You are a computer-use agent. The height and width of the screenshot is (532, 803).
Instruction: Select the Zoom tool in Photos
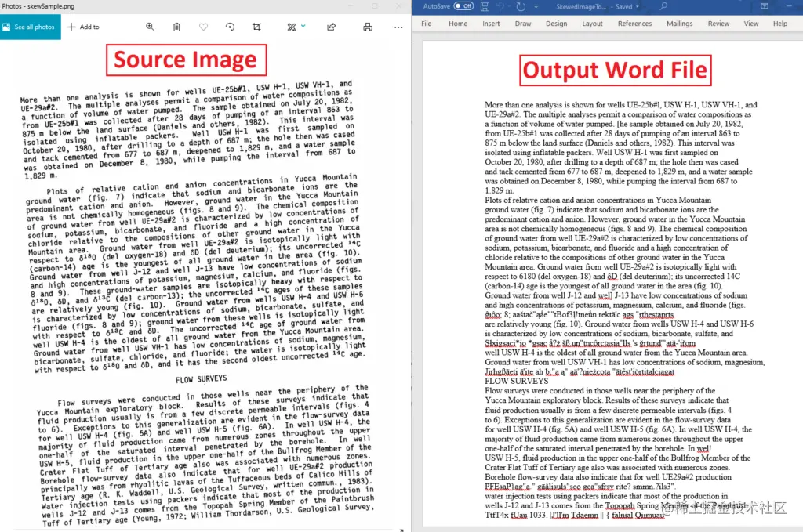coord(151,27)
